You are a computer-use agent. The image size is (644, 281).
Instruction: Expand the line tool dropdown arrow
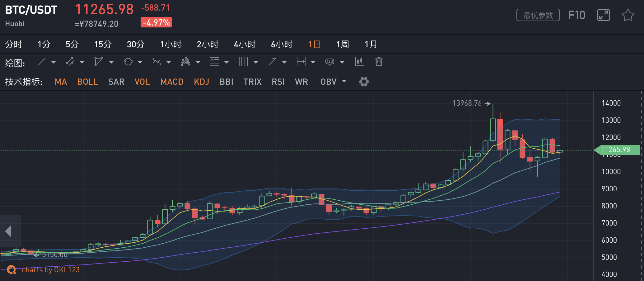tap(54, 62)
